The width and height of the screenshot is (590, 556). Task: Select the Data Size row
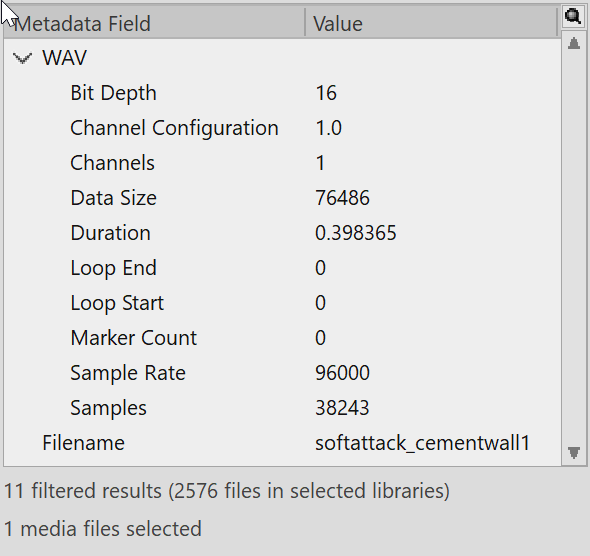point(282,198)
